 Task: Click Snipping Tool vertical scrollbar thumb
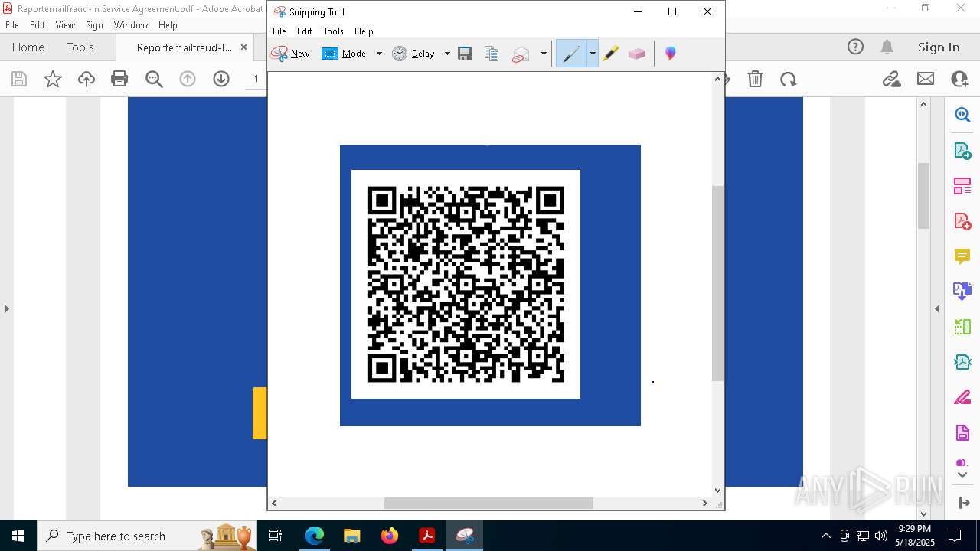[x=717, y=283]
